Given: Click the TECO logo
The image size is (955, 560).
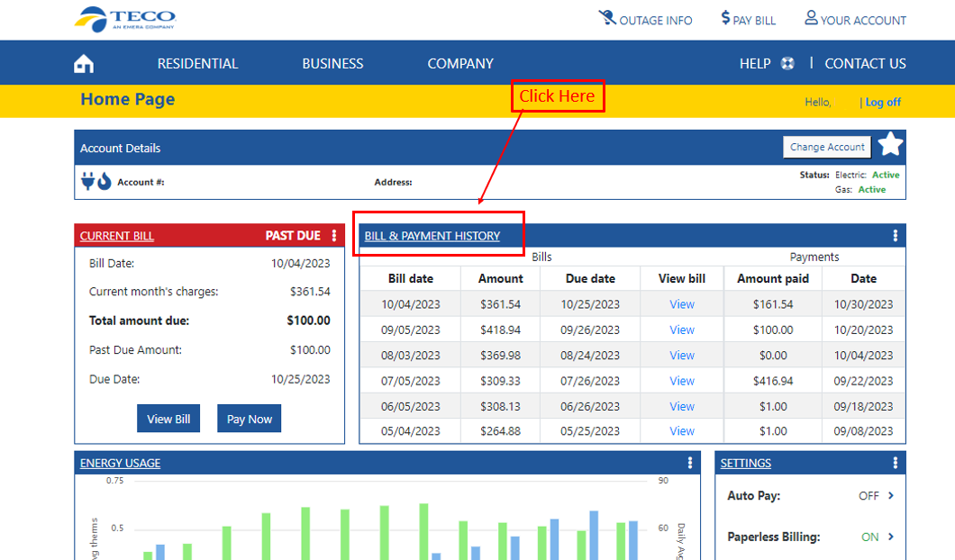Looking at the screenshot, I should [x=125, y=18].
